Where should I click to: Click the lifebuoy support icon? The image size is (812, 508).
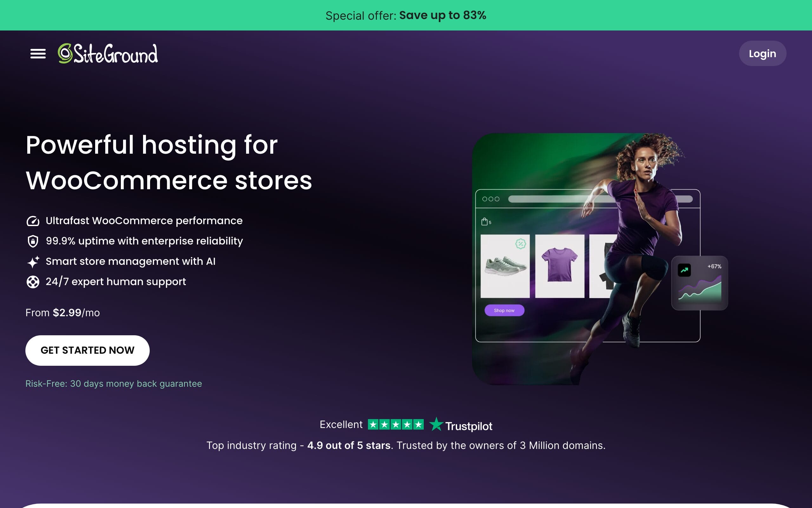(x=33, y=282)
